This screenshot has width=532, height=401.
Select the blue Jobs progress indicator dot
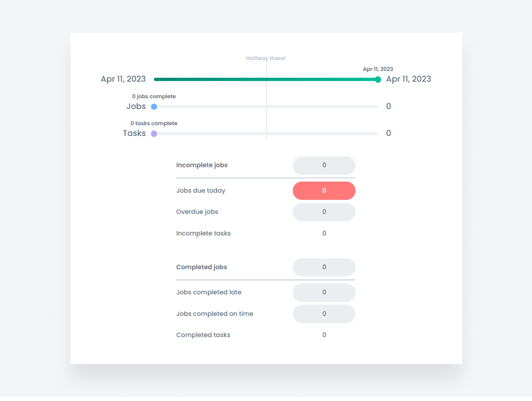point(154,107)
